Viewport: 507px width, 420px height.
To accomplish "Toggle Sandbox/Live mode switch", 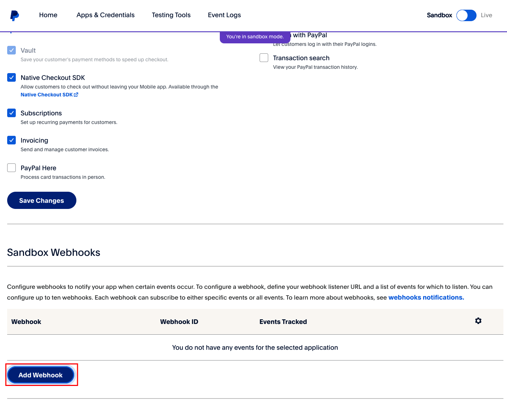I will pyautogui.click(x=466, y=15).
